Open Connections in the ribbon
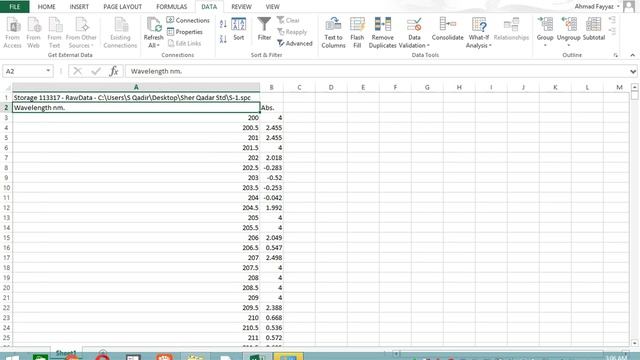The height and width of the screenshot is (360, 640). point(188,20)
